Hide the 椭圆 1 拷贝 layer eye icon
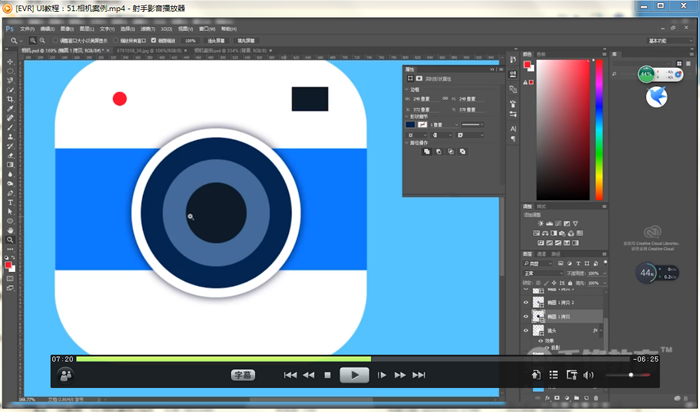Viewport: 700px width, 412px height. pyautogui.click(x=527, y=316)
